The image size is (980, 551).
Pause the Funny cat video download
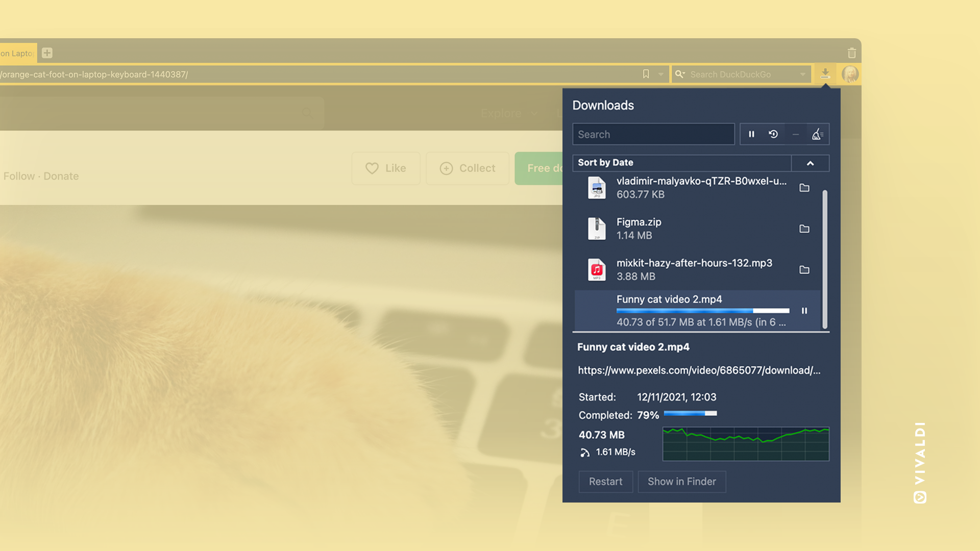pyautogui.click(x=804, y=311)
